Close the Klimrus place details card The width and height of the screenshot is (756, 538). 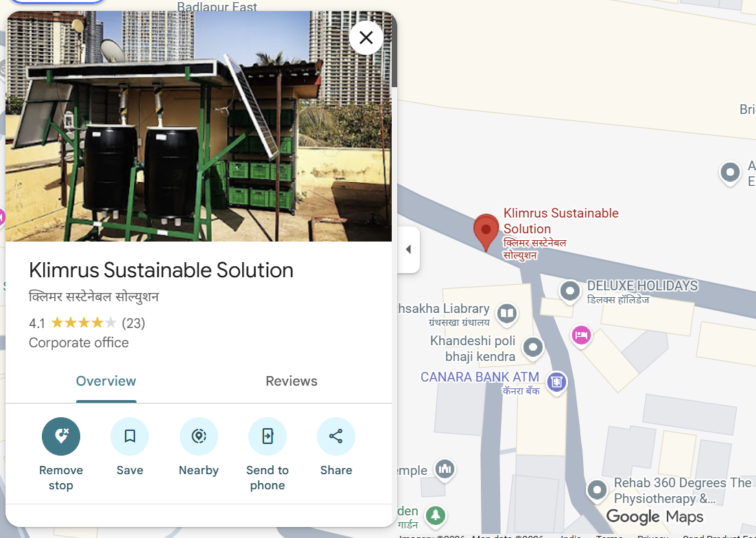[366, 38]
